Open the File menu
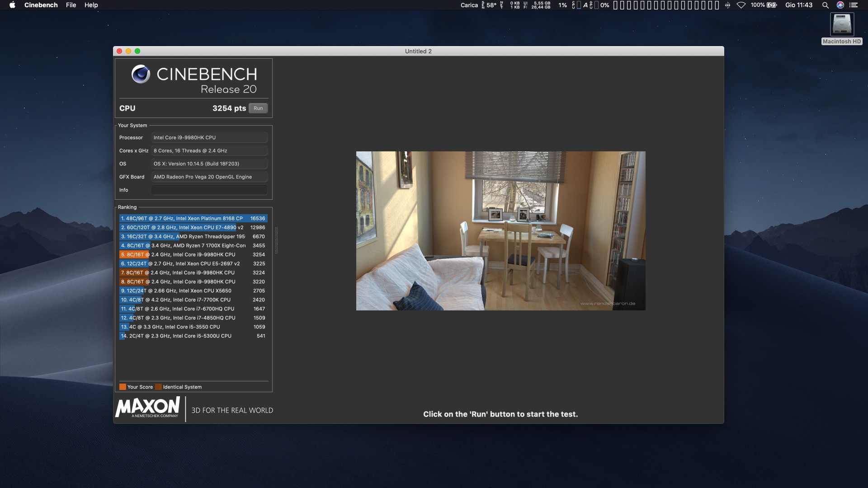Screen dimensions: 868x488 [71, 5]
